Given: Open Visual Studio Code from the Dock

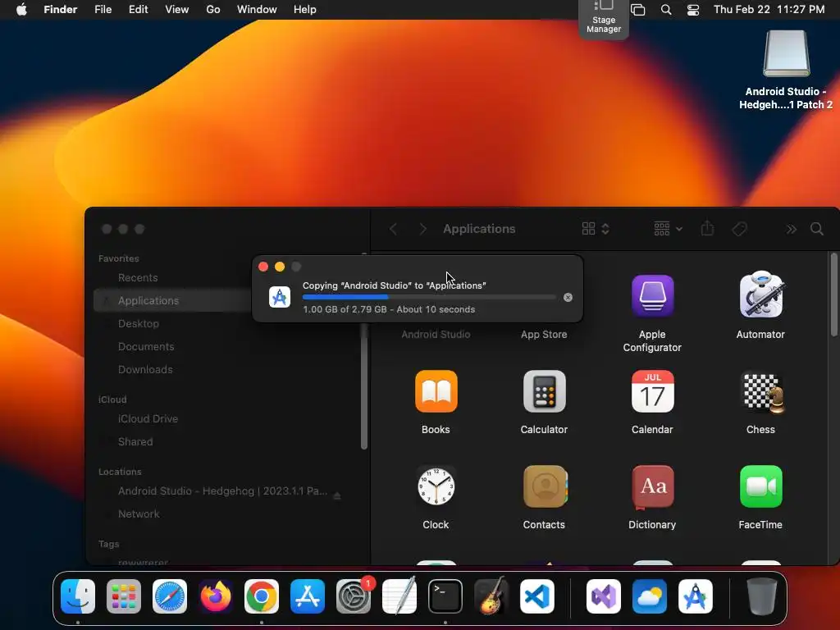Looking at the screenshot, I should 537,596.
